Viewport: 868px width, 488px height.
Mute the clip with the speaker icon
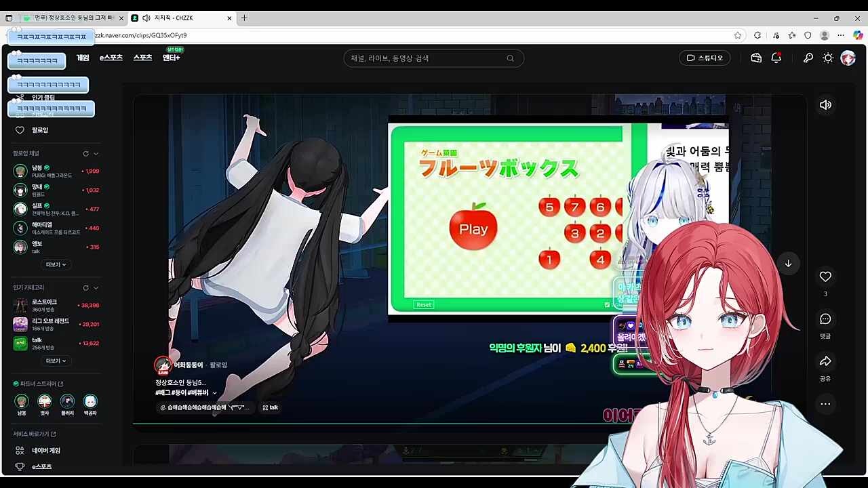[825, 105]
